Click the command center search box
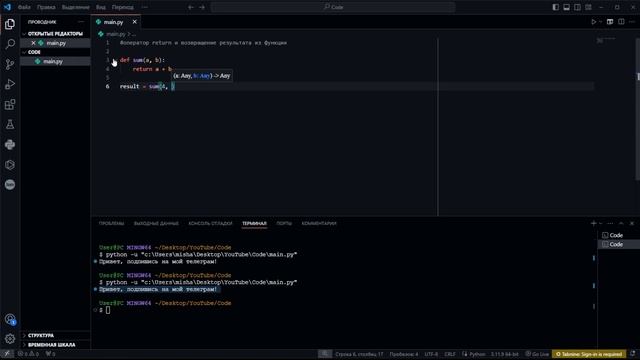This screenshot has height=360, width=640. point(333,7)
